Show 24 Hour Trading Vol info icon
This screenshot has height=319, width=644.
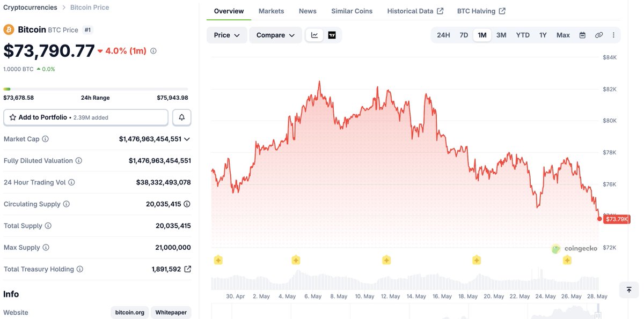pyautogui.click(x=71, y=182)
